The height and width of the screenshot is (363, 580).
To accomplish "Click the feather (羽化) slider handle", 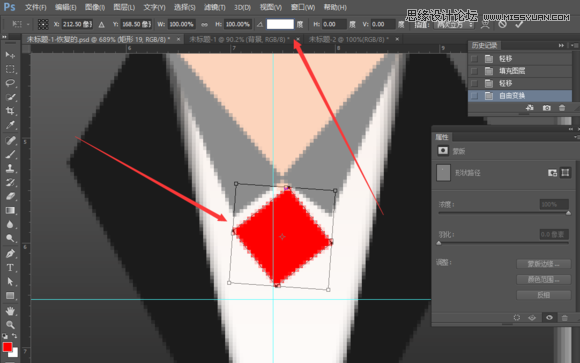I will tap(439, 243).
